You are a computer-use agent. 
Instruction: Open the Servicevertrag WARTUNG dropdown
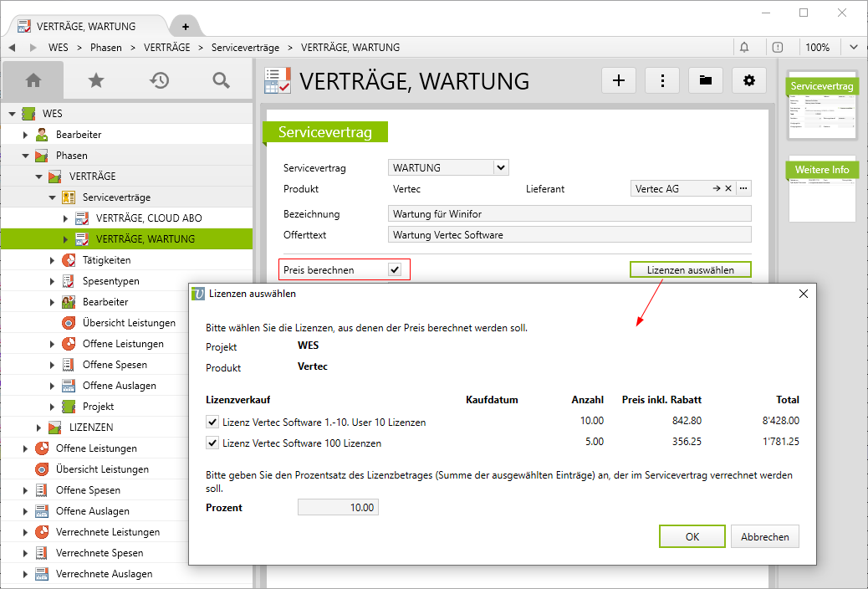click(x=500, y=167)
